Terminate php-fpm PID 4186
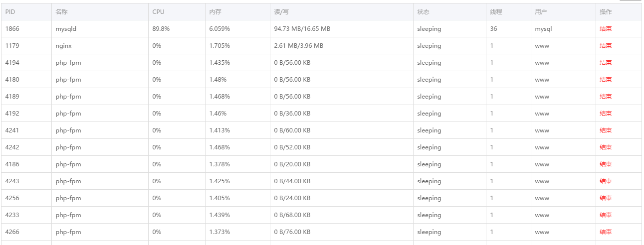Screen dimensions: 644x245 pos(606,164)
